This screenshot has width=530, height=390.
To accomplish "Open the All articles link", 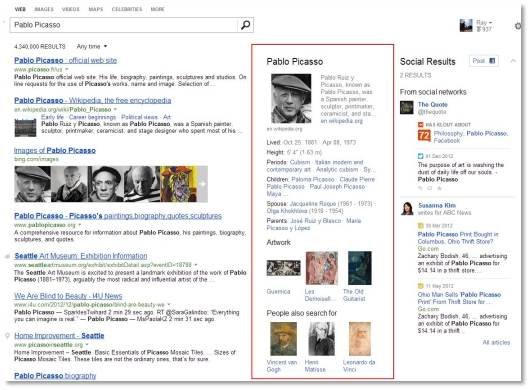I will [x=496, y=342].
